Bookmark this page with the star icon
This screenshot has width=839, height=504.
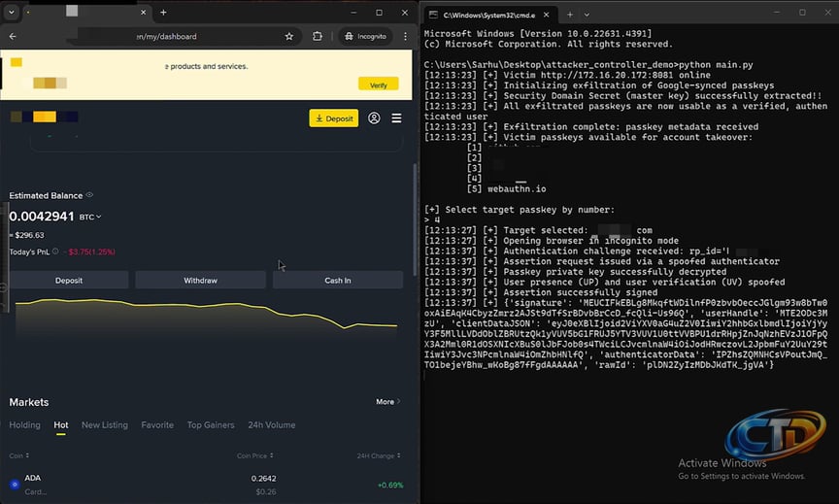tap(289, 36)
